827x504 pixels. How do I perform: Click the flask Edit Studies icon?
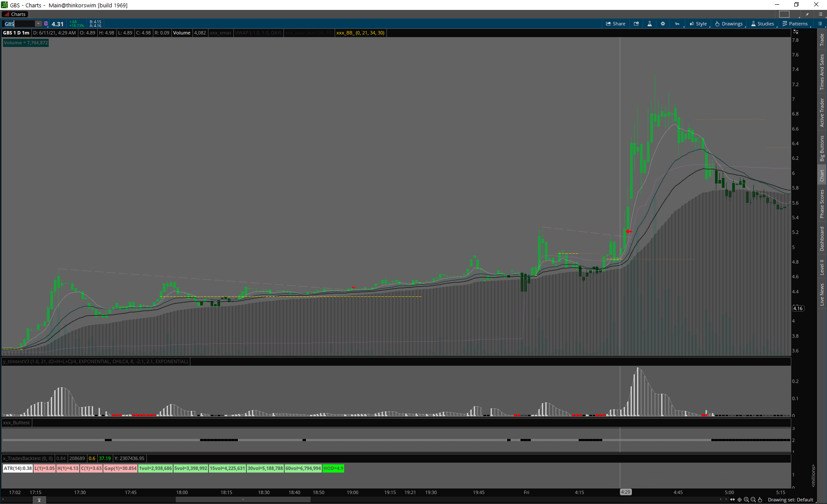click(650, 24)
